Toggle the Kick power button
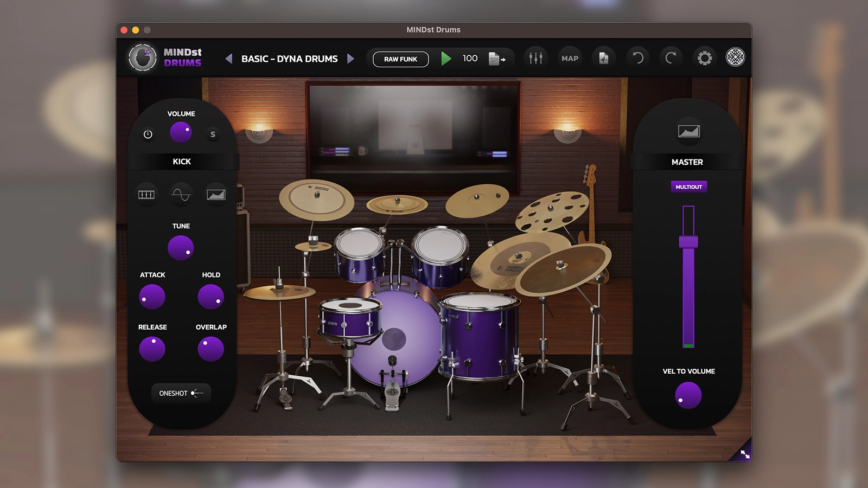Image resolution: width=868 pixels, height=488 pixels. pos(148,134)
